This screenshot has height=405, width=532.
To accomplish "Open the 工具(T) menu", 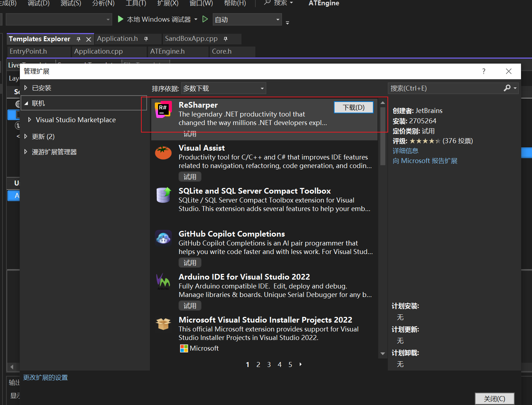I will coord(136,3).
